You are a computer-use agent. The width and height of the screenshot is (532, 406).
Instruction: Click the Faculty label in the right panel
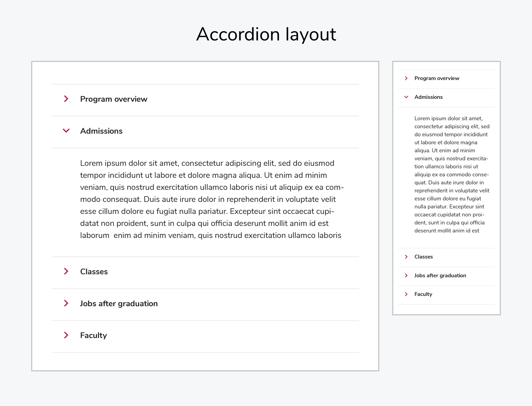423,294
